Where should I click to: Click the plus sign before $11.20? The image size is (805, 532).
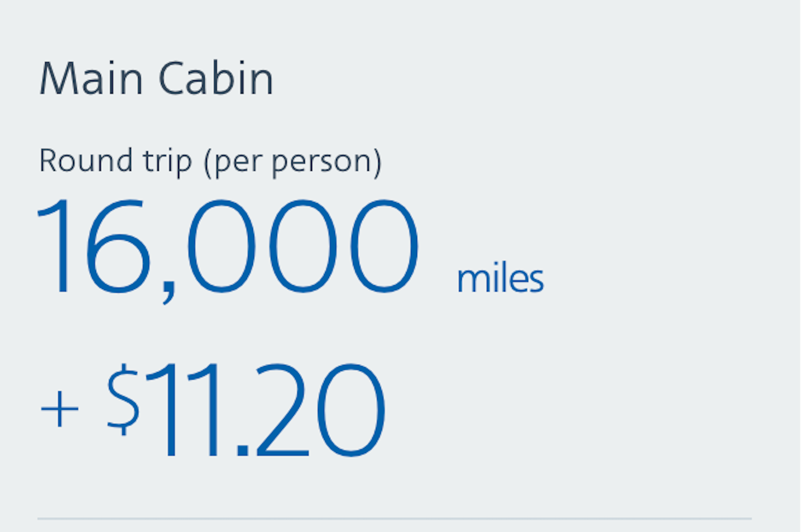(x=59, y=409)
